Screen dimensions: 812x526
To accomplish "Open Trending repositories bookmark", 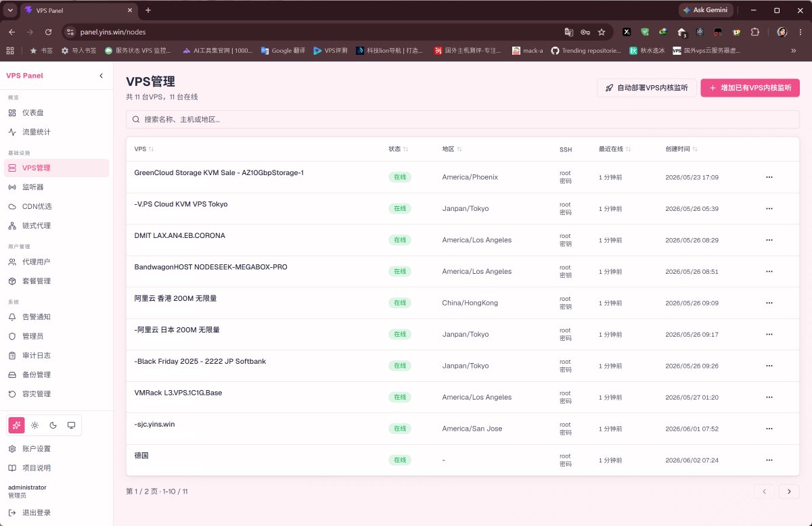I will pyautogui.click(x=586, y=51).
